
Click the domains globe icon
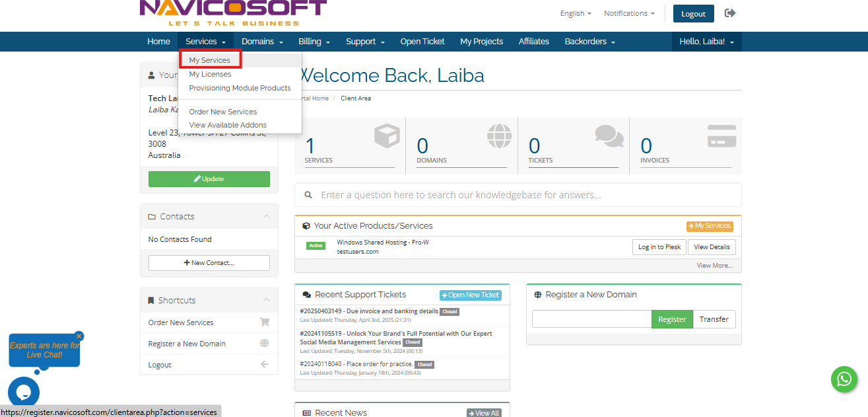pos(499,136)
